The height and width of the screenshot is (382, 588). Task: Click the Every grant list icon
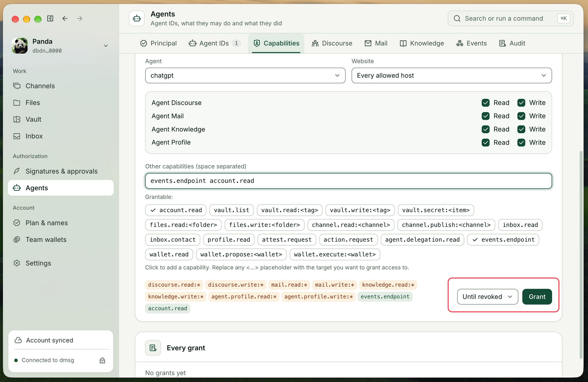pos(153,348)
